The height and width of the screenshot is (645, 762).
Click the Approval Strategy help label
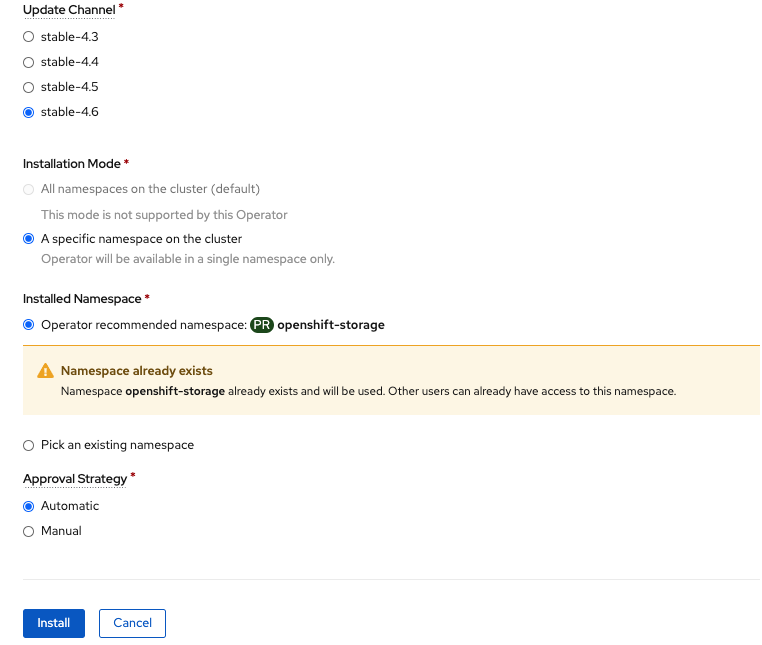click(75, 479)
